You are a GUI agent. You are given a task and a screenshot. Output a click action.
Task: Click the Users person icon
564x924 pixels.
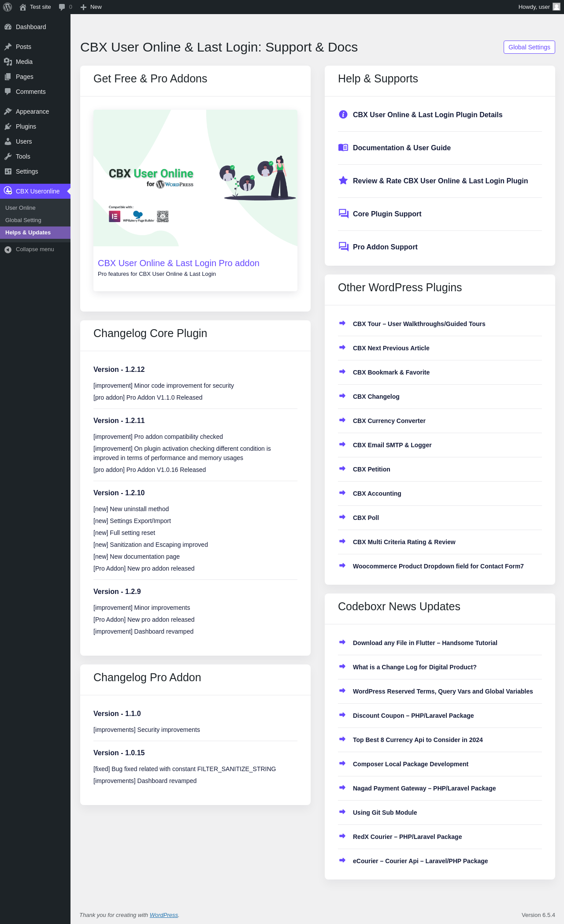coord(8,141)
